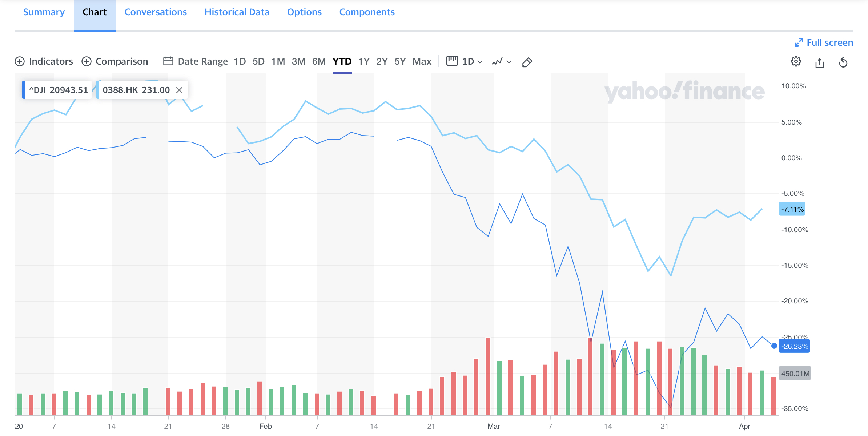
Task: Switch to the Historical Data tab
Action: pos(237,12)
